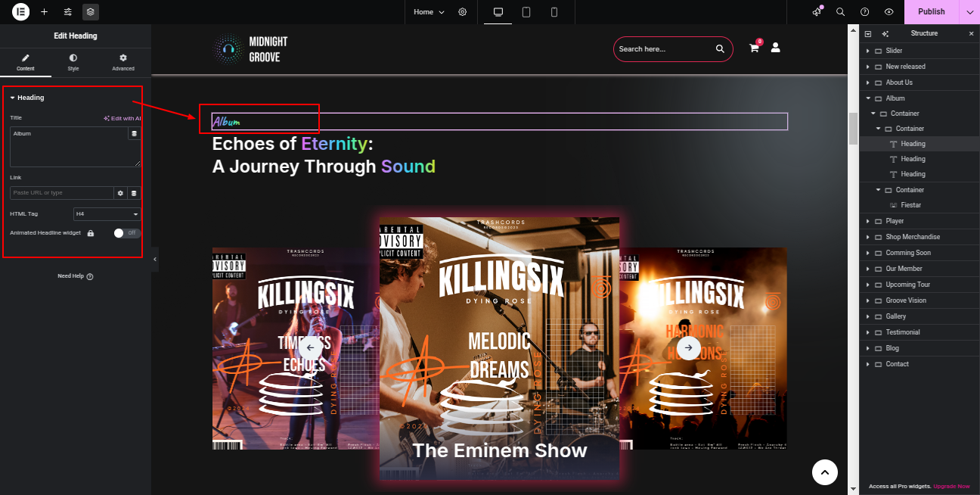This screenshot has height=495, width=980.
Task: Click the center Melodic Dreams album cover
Action: click(499, 348)
